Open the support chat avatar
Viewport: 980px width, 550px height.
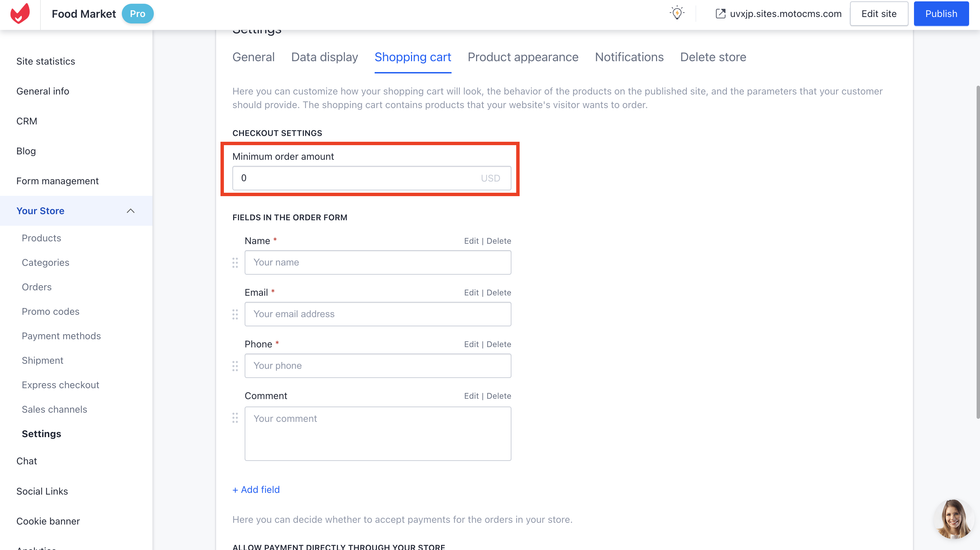click(x=953, y=519)
